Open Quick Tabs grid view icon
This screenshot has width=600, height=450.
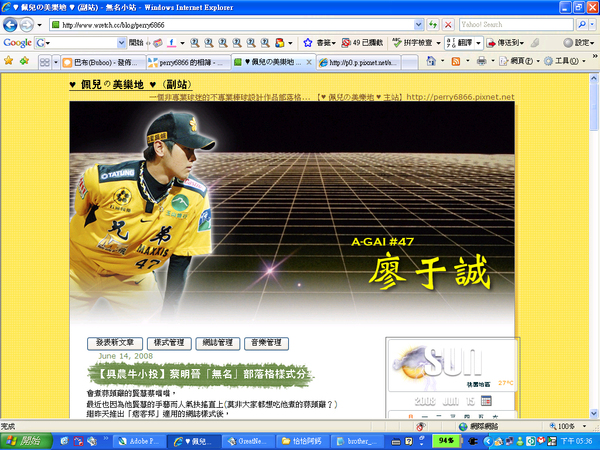[x=45, y=62]
